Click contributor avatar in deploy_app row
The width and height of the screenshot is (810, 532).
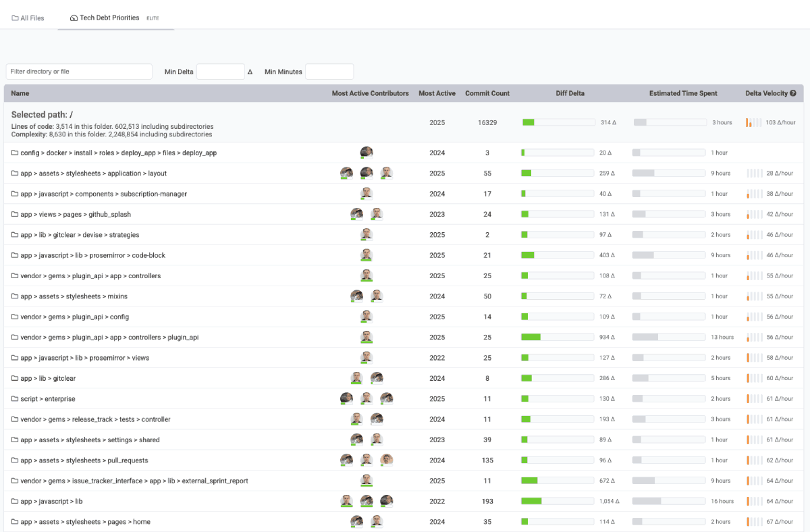pyautogui.click(x=367, y=153)
